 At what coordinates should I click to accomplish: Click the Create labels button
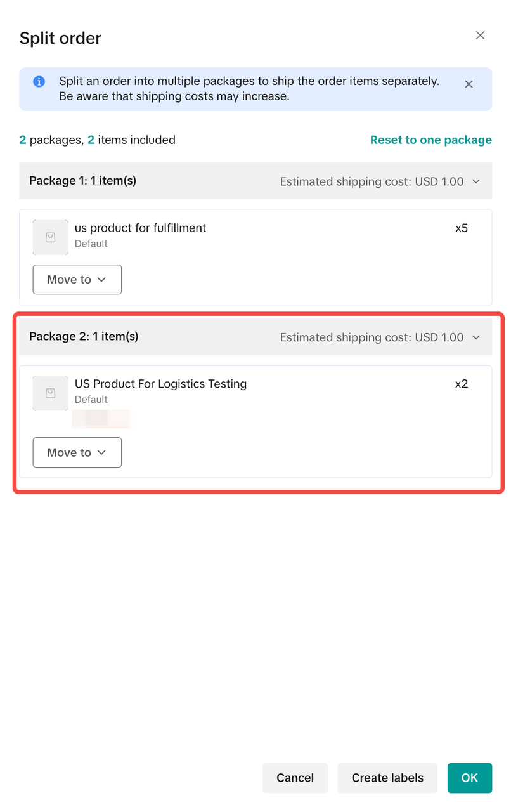pyautogui.click(x=387, y=778)
